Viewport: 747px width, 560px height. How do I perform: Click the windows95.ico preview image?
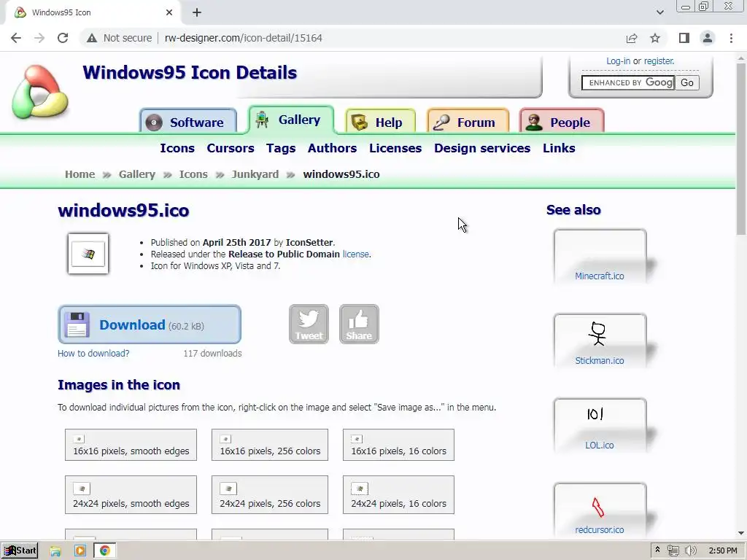tap(88, 253)
